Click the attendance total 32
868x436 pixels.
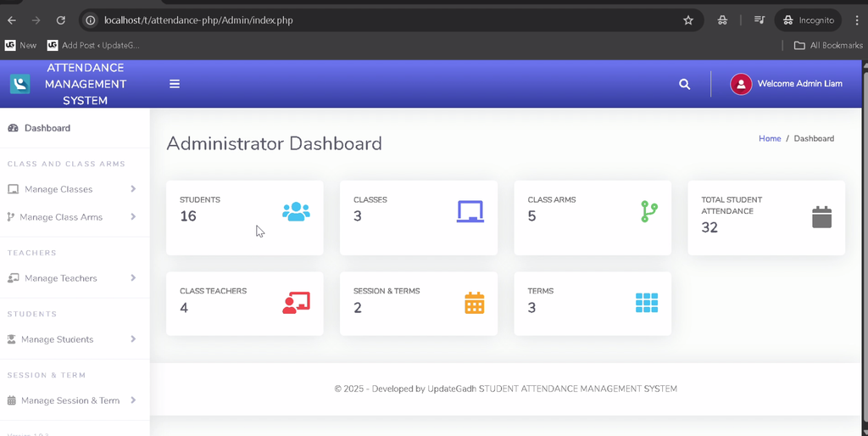coord(709,227)
